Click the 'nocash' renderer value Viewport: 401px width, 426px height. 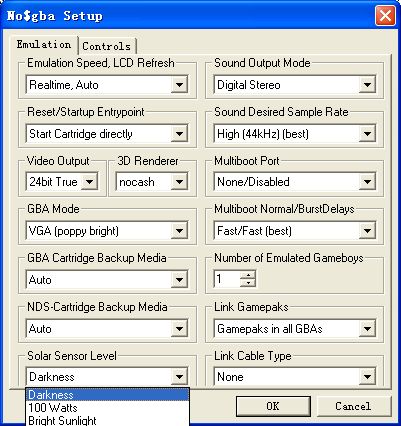coord(143,182)
